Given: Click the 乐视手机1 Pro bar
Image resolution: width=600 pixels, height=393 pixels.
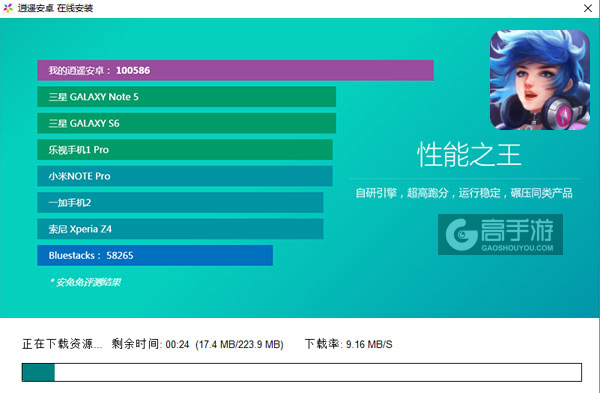Looking at the screenshot, I should [x=185, y=150].
